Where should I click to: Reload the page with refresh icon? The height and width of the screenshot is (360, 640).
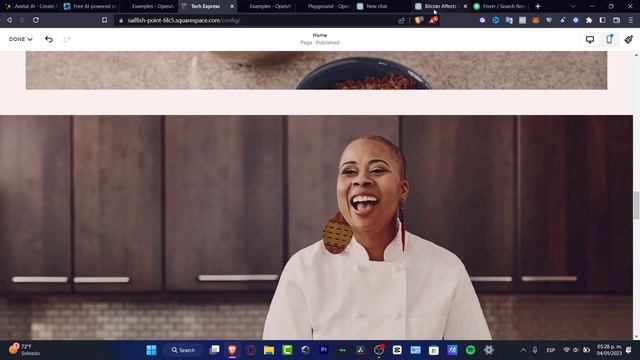pos(36,20)
